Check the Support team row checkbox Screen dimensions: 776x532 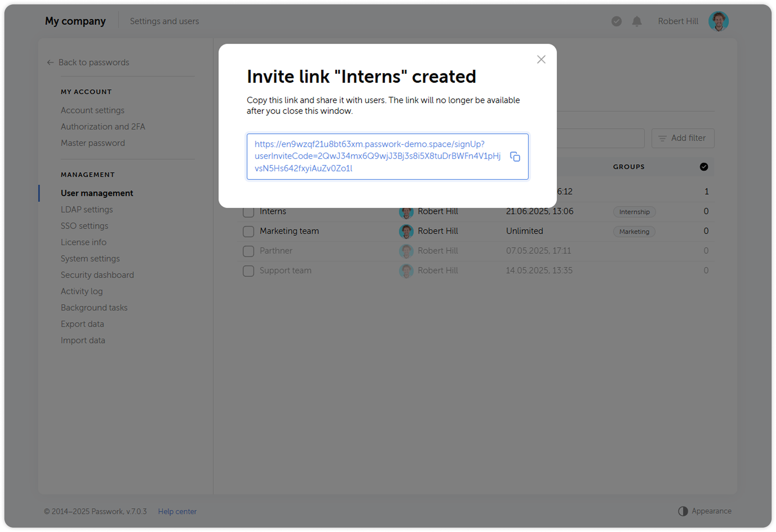pos(248,271)
